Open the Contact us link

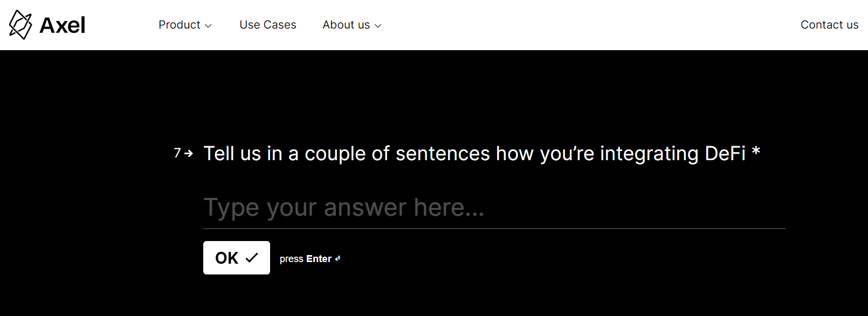(x=829, y=25)
